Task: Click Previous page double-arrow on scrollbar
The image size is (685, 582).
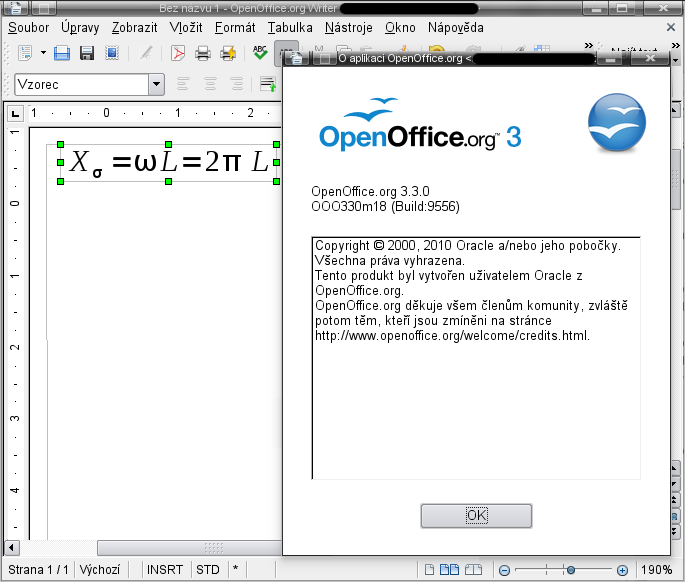Action: (675, 500)
